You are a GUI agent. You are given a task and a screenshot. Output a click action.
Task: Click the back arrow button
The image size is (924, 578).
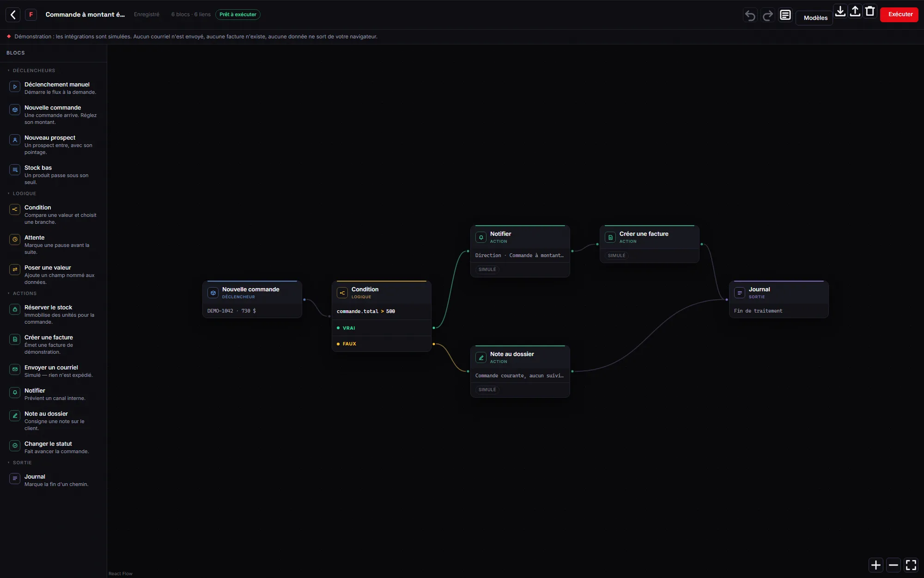coord(13,15)
